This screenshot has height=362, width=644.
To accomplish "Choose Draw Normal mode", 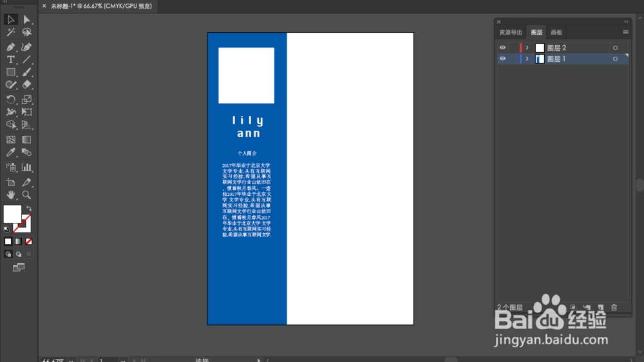I will coord(8,254).
